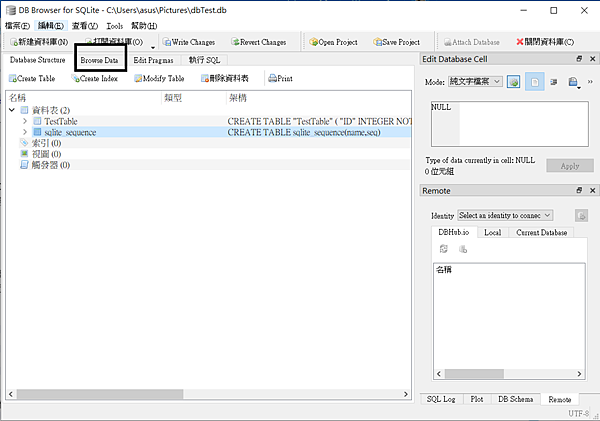This screenshot has width=600, height=421.
Task: Click the TestTable table icon
Action: (x=38, y=121)
